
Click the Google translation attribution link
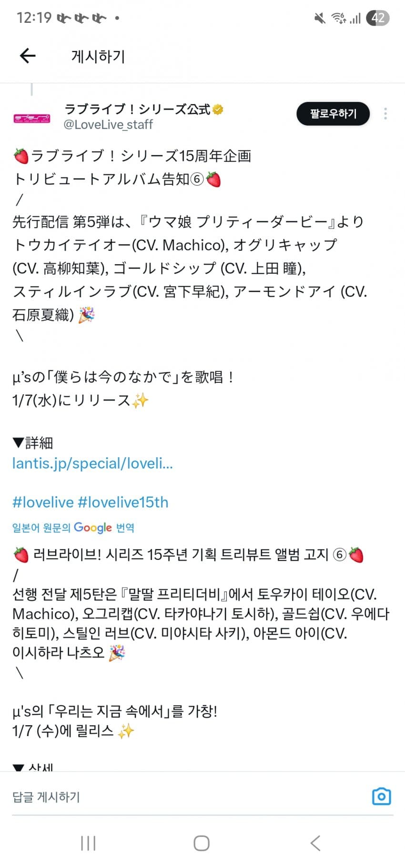tap(73, 528)
